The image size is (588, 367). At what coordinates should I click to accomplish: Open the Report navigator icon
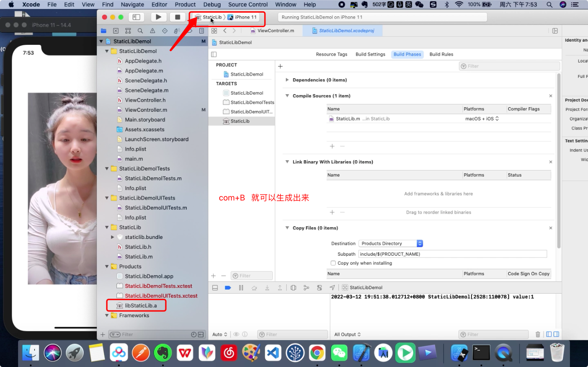(202, 31)
